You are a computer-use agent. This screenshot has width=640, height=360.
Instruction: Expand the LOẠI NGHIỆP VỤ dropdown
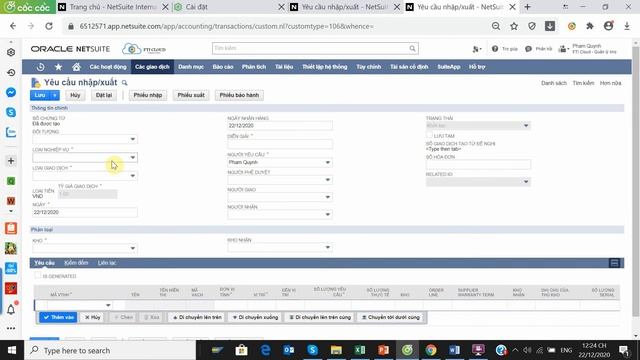133,157
